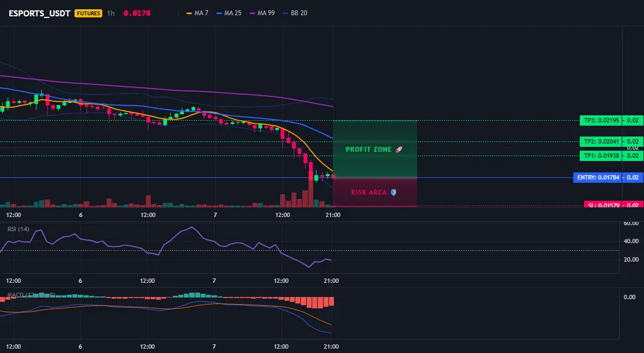Click the rocket icon in profit zone

(399, 150)
